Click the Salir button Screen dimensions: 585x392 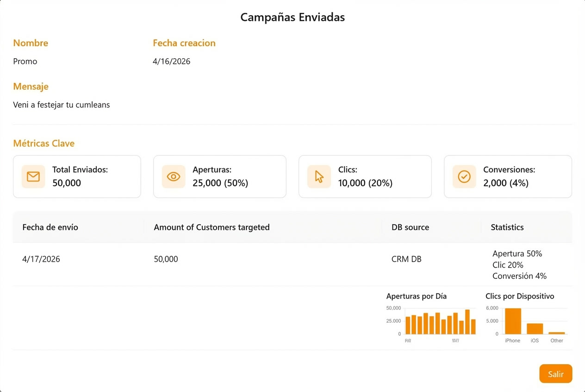click(x=555, y=374)
